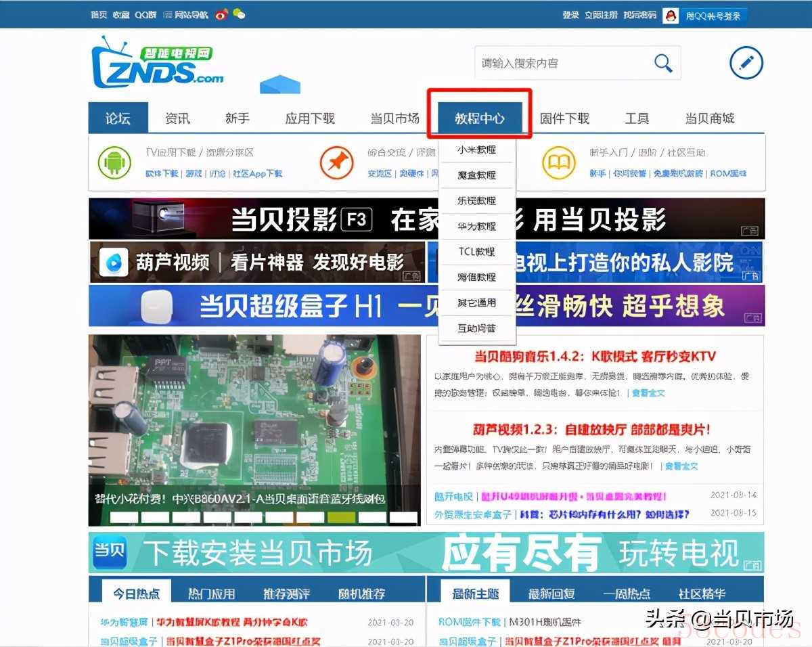Click the round pencil post icon
This screenshot has width=812, height=647.
tap(746, 64)
